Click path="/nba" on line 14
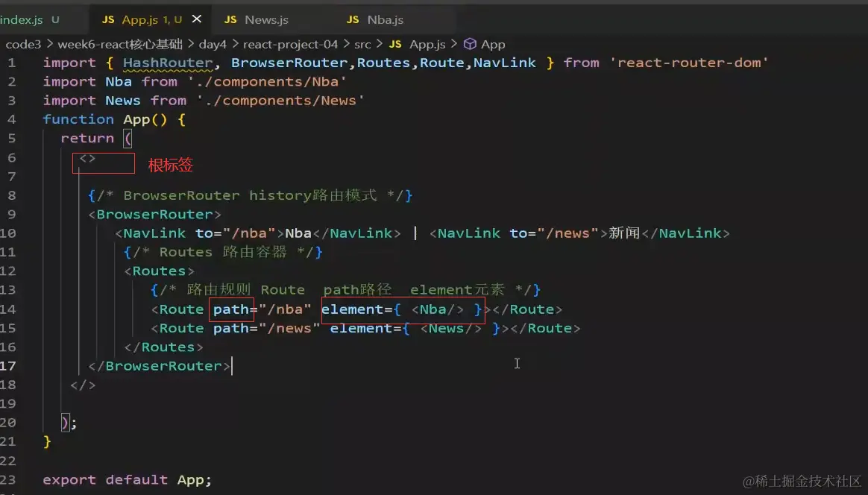The image size is (868, 495). tap(262, 309)
